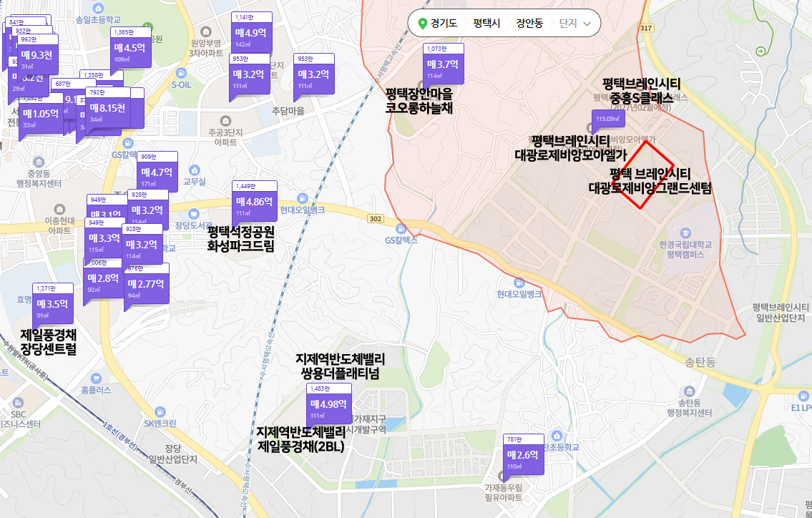Open the 115.09㎡ purple marker

[608, 119]
